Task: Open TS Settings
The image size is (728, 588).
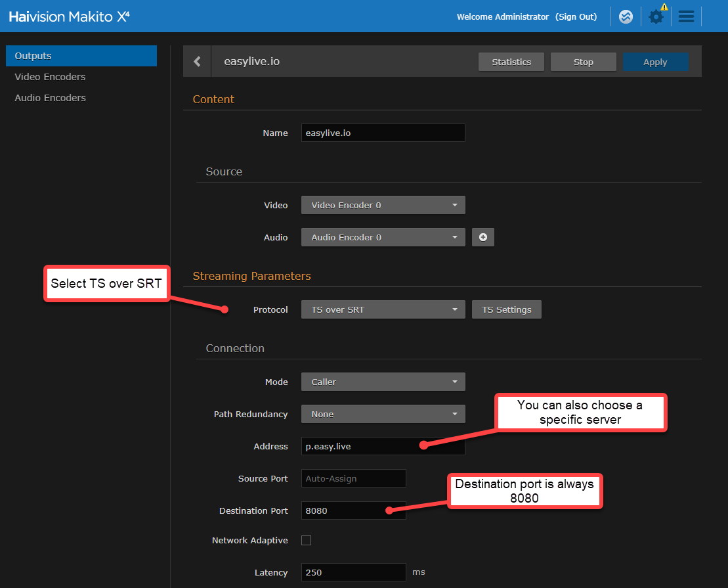Action: tap(507, 309)
